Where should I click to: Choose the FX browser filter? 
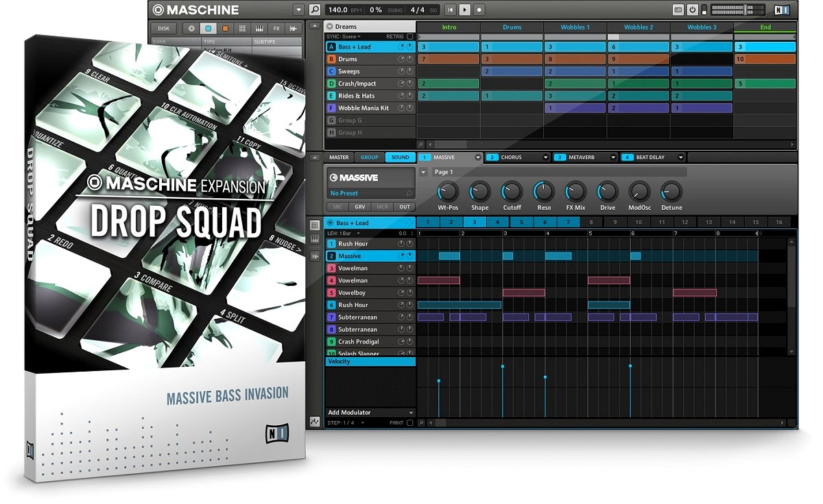tap(276, 29)
